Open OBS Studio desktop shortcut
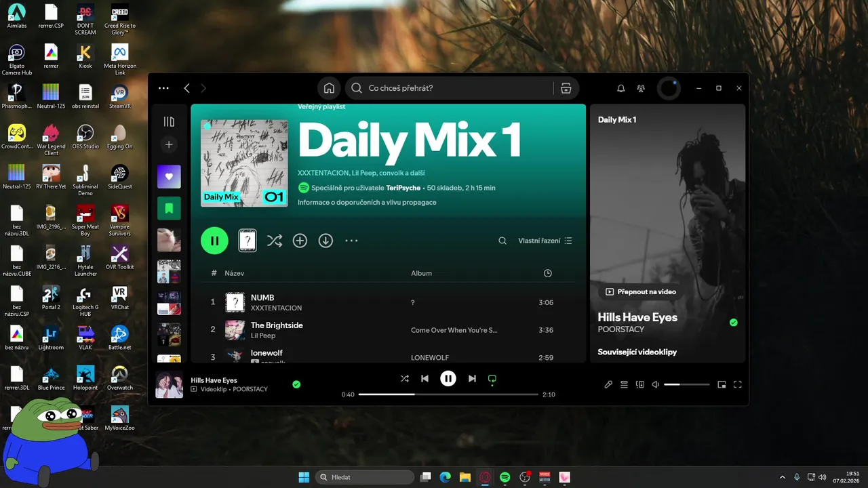This screenshot has width=868, height=488. pyautogui.click(x=85, y=136)
